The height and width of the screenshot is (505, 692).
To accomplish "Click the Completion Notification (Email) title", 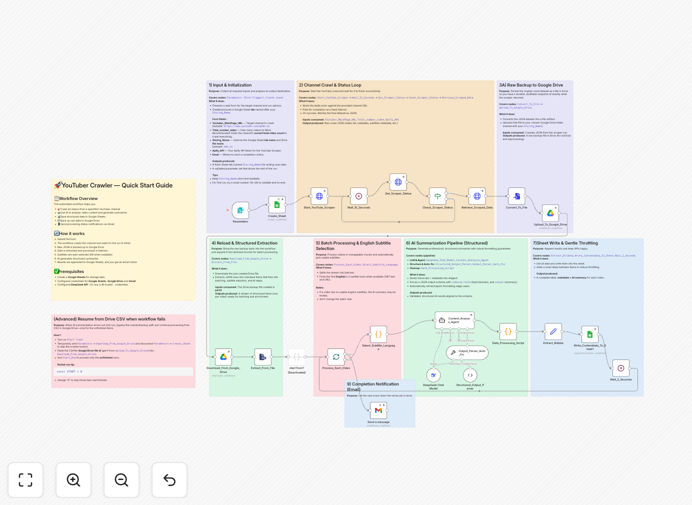I will pyautogui.click(x=373, y=387).
